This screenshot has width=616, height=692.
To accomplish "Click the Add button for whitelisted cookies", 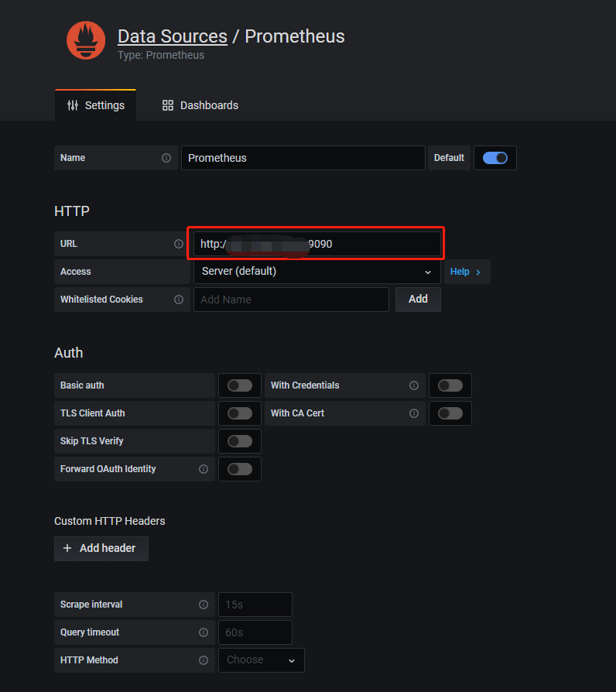I will (418, 300).
